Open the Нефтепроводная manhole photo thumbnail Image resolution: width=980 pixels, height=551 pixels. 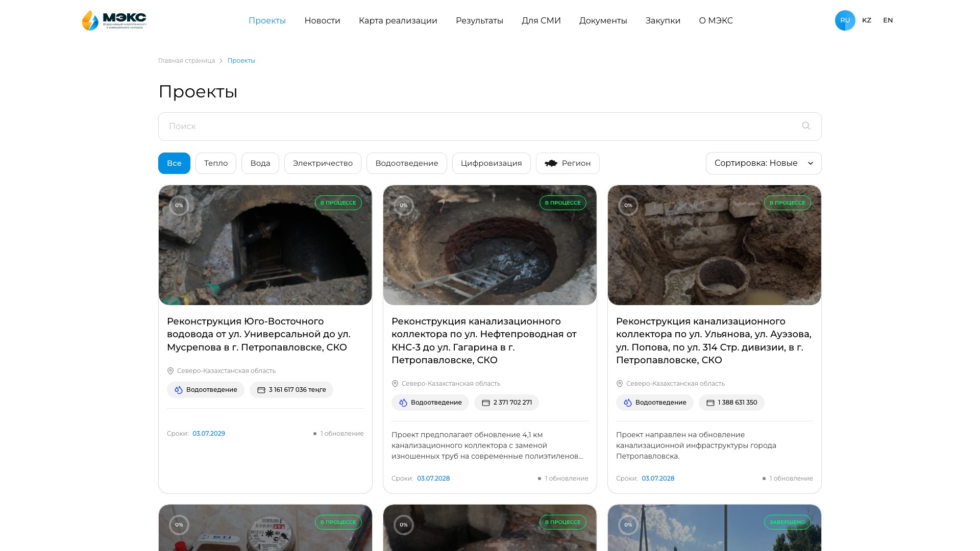490,245
